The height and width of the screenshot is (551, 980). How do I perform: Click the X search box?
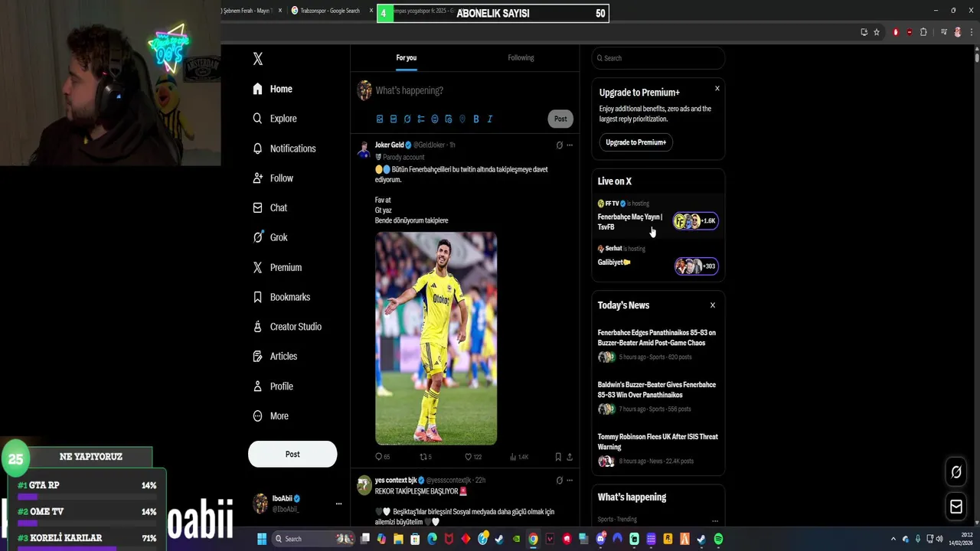(658, 58)
